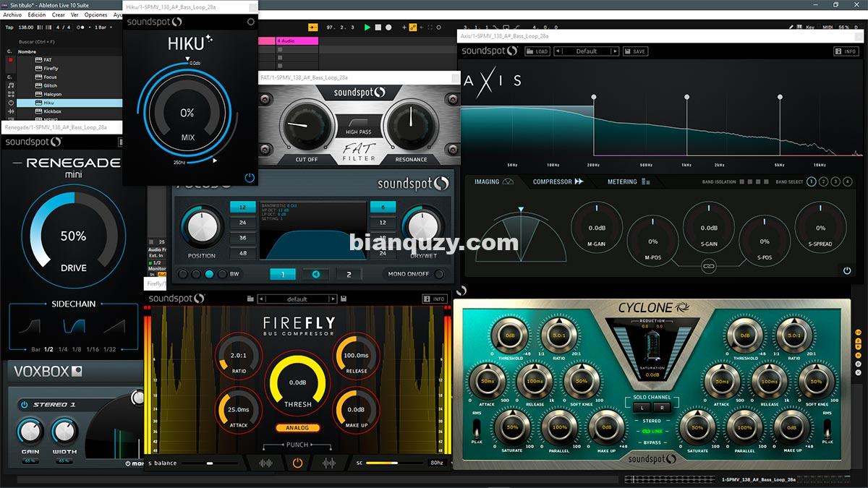Click the Ableton transport play button
Image resolution: width=868 pixels, height=488 pixels.
(367, 27)
